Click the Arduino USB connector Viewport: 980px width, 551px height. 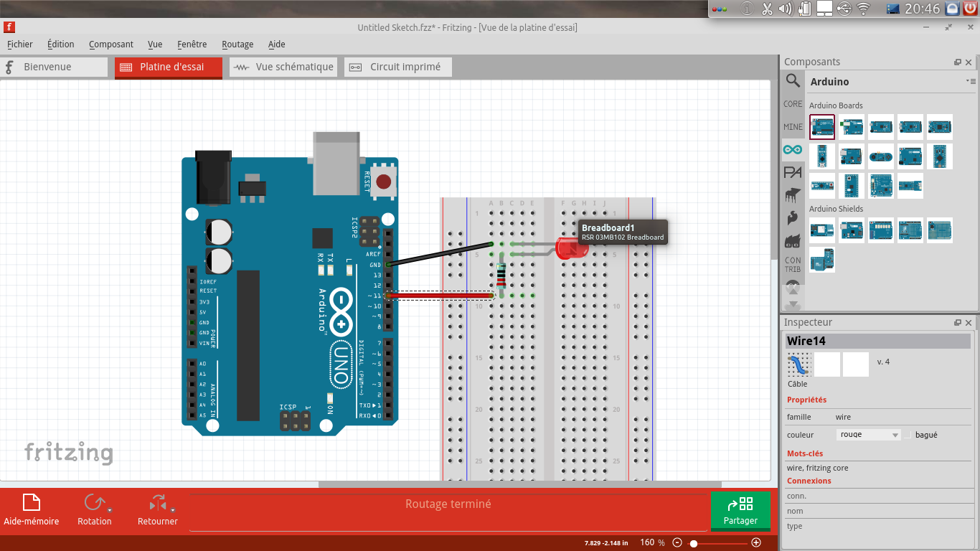click(x=336, y=164)
